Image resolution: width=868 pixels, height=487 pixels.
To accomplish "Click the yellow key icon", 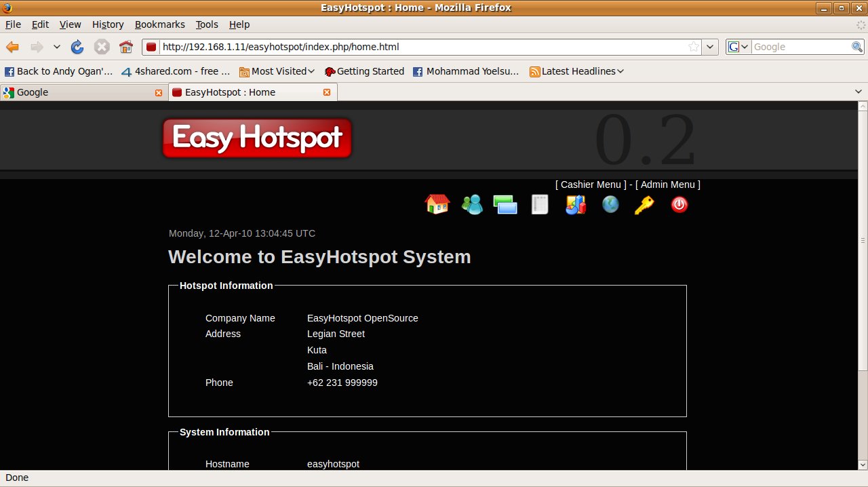I will pos(644,204).
